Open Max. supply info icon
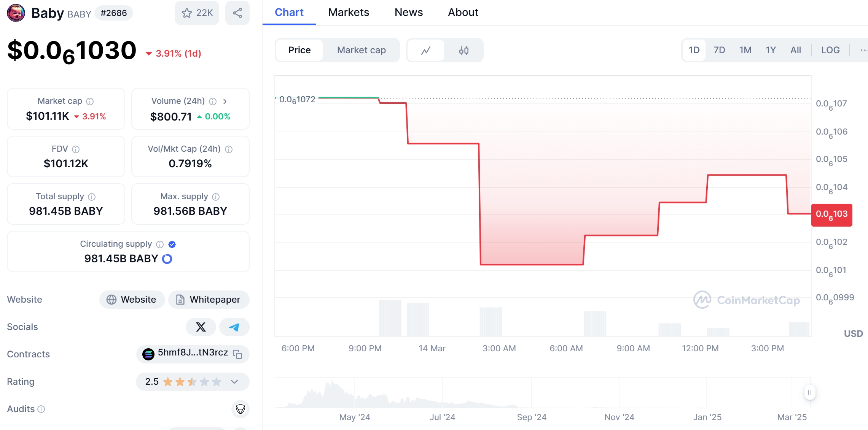Screen dimensions: 868x430 216,197
